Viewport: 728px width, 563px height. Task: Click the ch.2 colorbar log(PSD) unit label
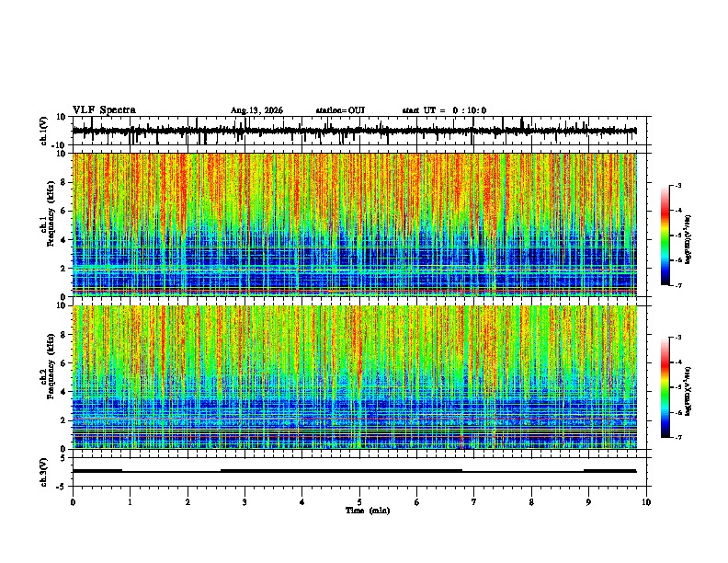(688, 391)
